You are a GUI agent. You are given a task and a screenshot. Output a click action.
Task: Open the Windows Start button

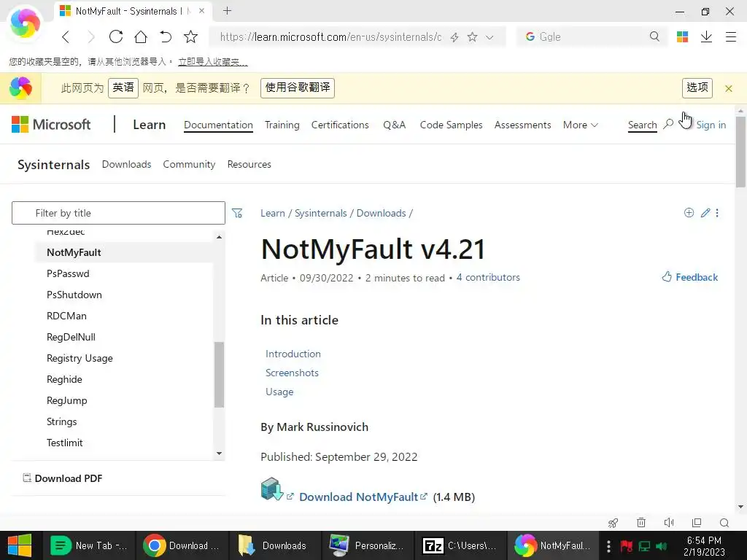click(20, 545)
